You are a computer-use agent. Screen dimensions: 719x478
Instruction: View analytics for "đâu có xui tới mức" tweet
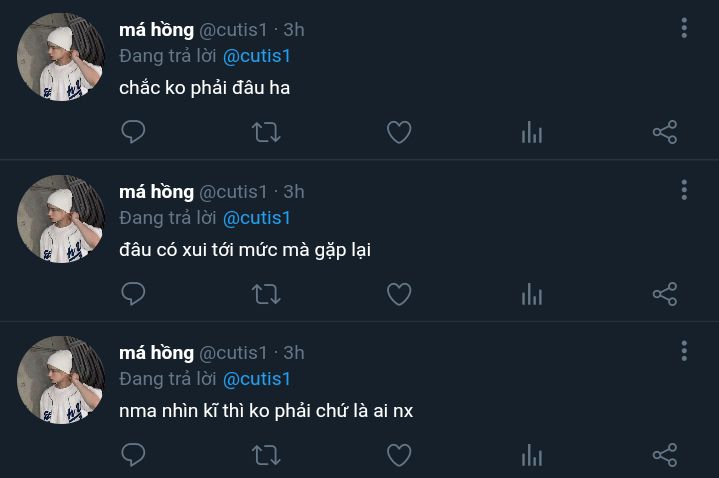click(532, 293)
